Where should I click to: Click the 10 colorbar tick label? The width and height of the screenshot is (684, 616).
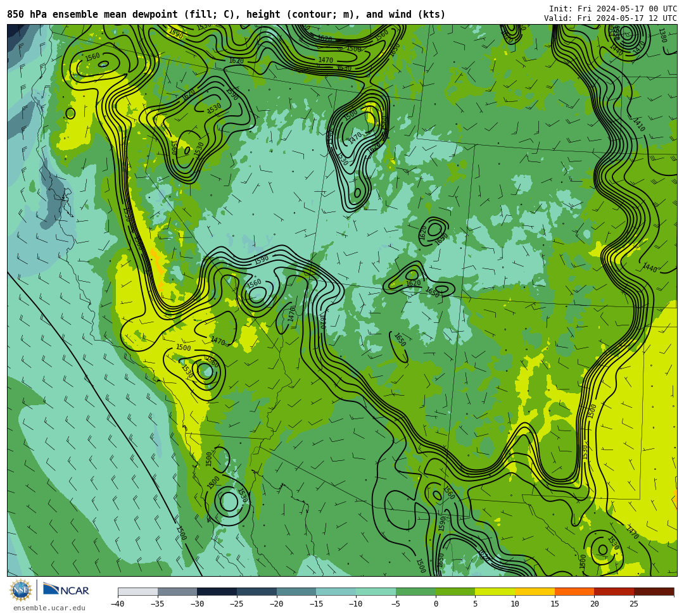pos(515,604)
